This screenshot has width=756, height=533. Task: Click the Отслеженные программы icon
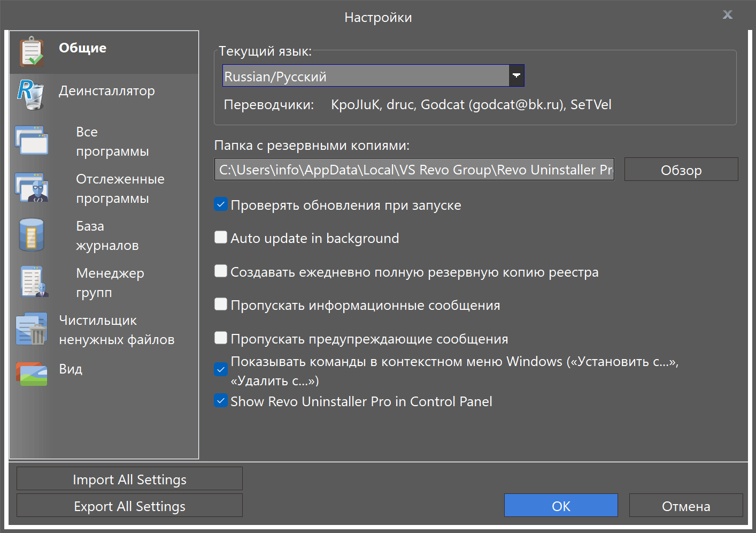(32, 188)
